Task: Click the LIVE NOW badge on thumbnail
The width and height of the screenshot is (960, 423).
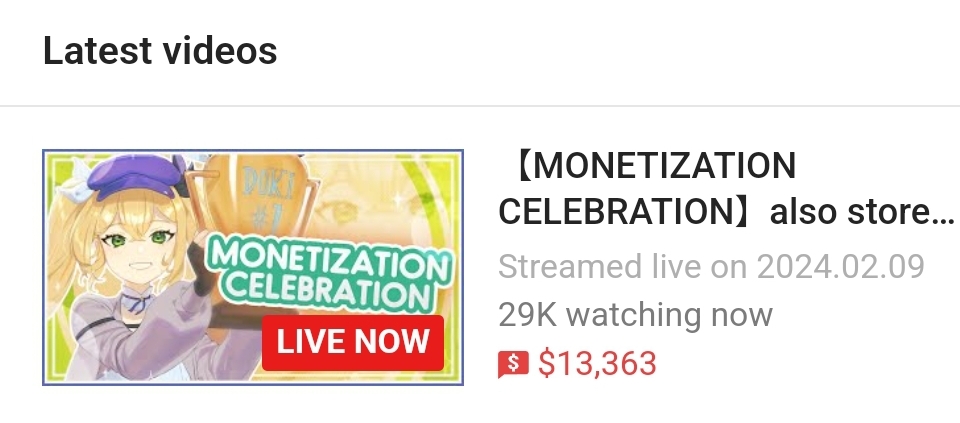Action: point(353,343)
